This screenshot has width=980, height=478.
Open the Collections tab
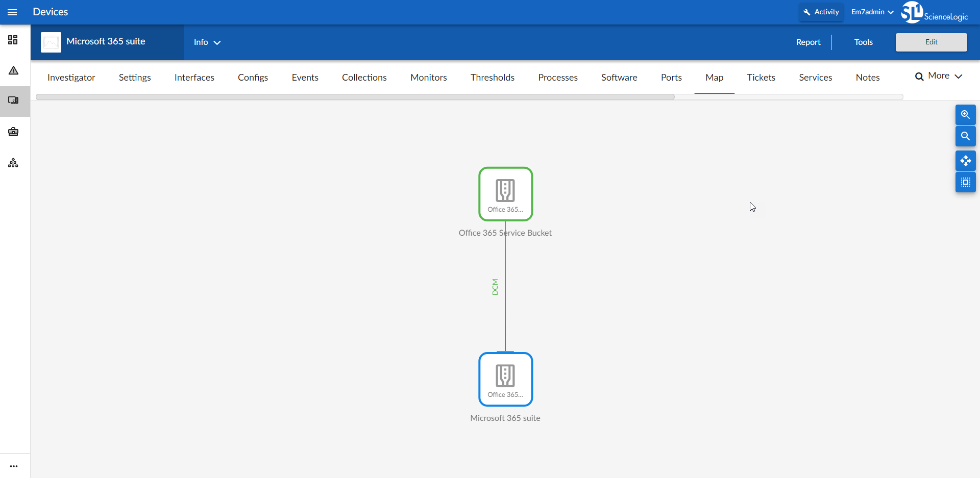(364, 78)
